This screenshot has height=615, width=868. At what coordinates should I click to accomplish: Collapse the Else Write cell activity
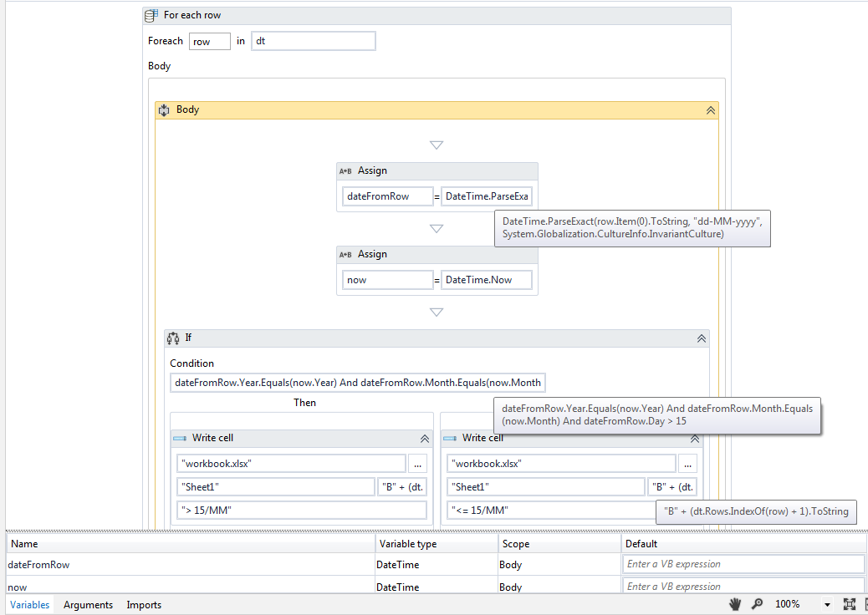pyautogui.click(x=695, y=439)
